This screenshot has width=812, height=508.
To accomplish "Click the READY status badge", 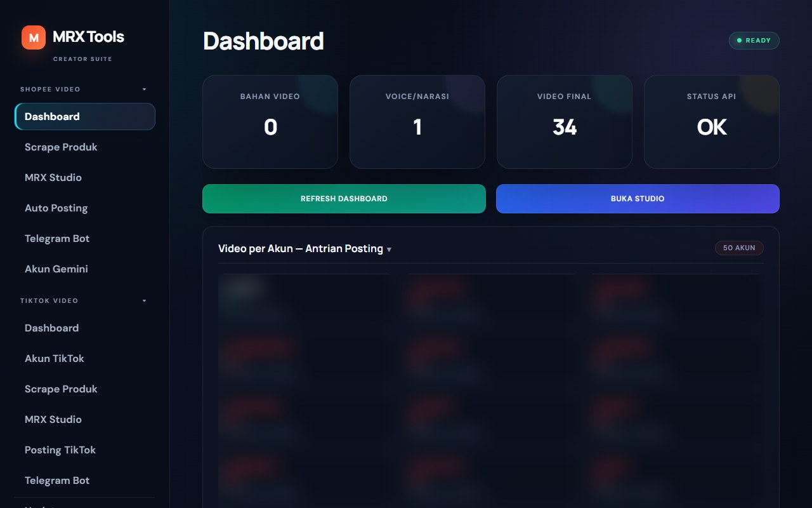I will (754, 41).
